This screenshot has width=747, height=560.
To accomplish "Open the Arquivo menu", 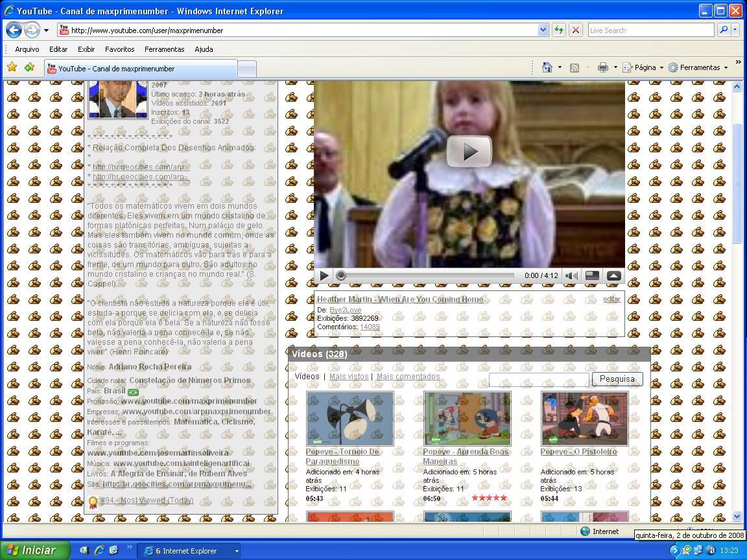I will click(x=27, y=49).
